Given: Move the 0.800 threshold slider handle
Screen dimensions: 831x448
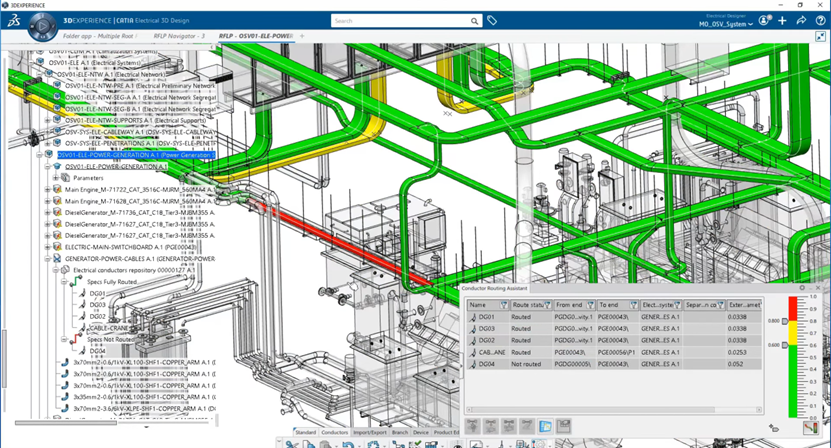Looking at the screenshot, I should (x=785, y=321).
